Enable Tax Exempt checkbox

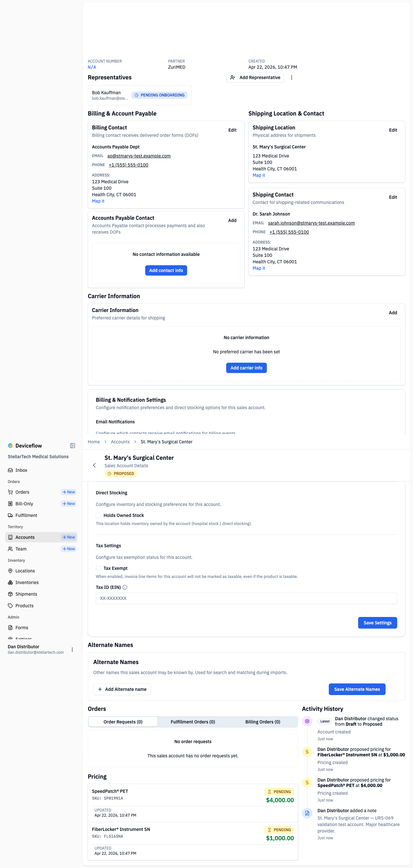(98, 568)
